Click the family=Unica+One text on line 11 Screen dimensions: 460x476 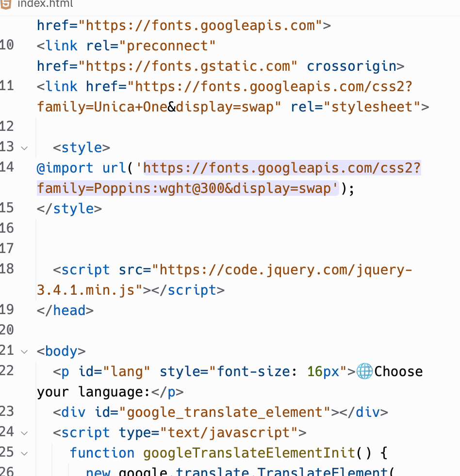pos(102,107)
